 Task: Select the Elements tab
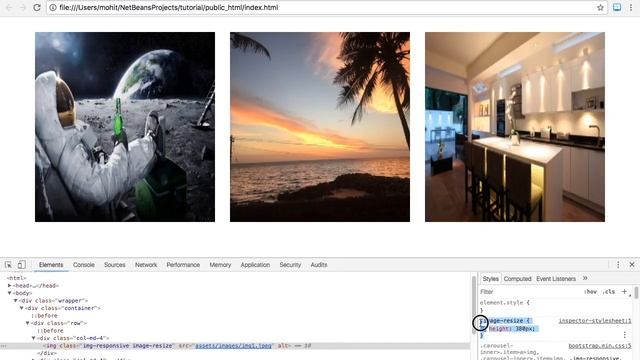pos(51,265)
